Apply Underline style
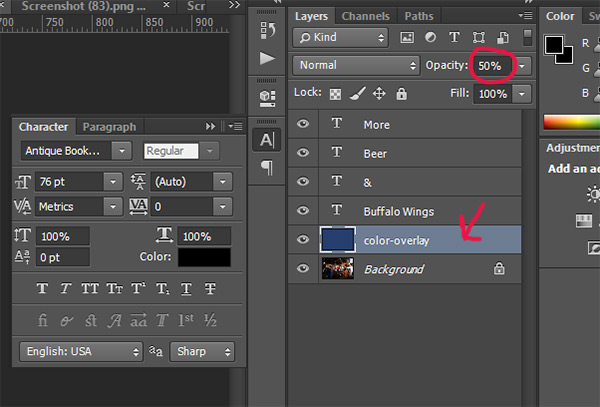Viewport: 600px width, 407px height. click(186, 288)
